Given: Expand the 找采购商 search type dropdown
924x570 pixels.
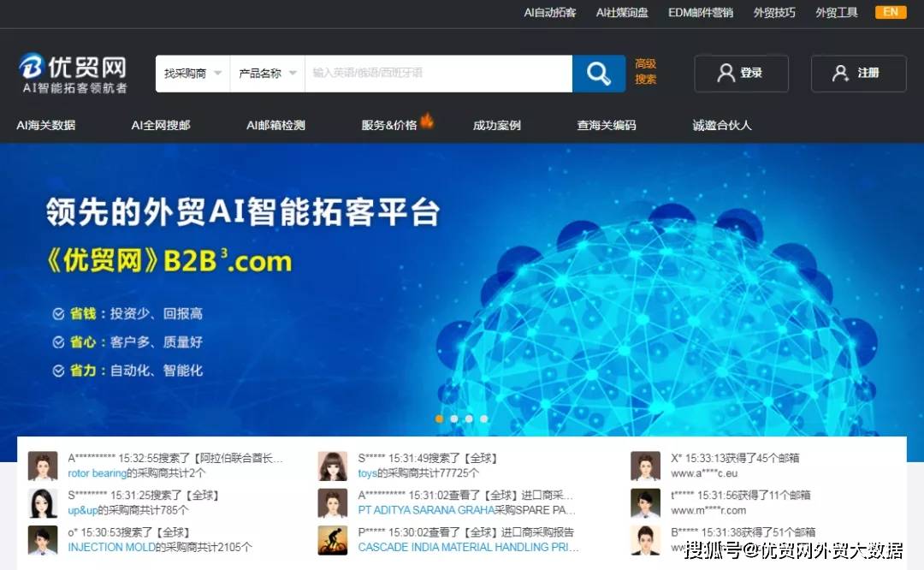Looking at the screenshot, I should (x=192, y=74).
